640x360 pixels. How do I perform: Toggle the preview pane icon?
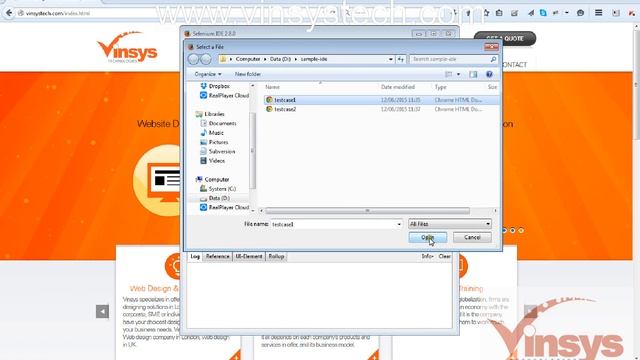473,74
